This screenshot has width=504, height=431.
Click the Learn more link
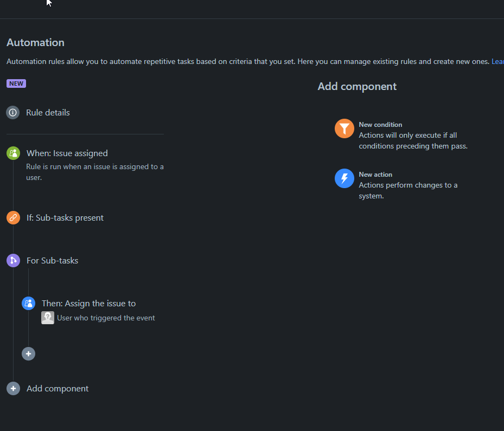(497, 61)
